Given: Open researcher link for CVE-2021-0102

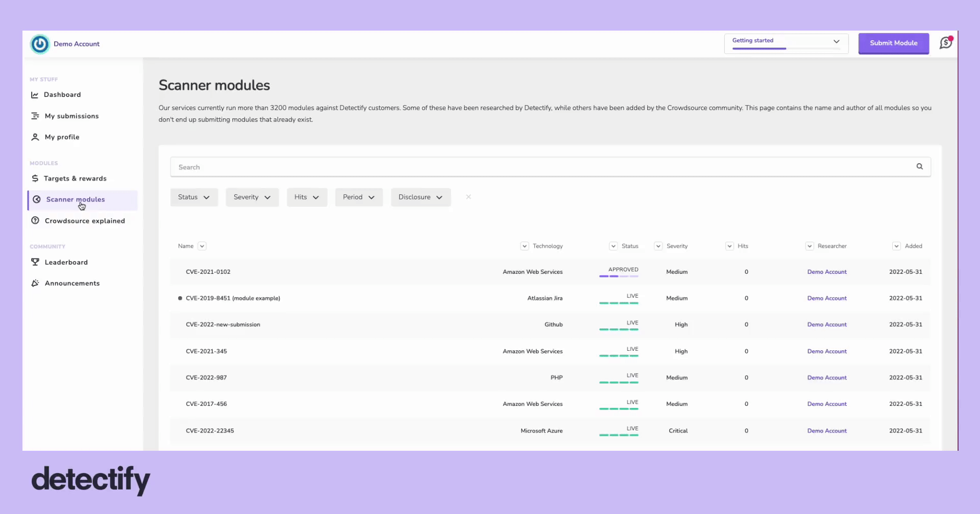Looking at the screenshot, I should [827, 272].
